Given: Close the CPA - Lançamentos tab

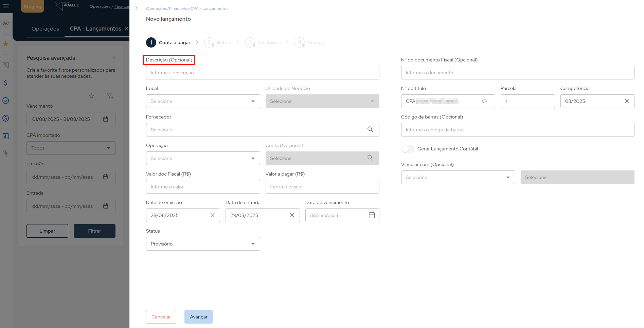Looking at the screenshot, I should click(126, 29).
